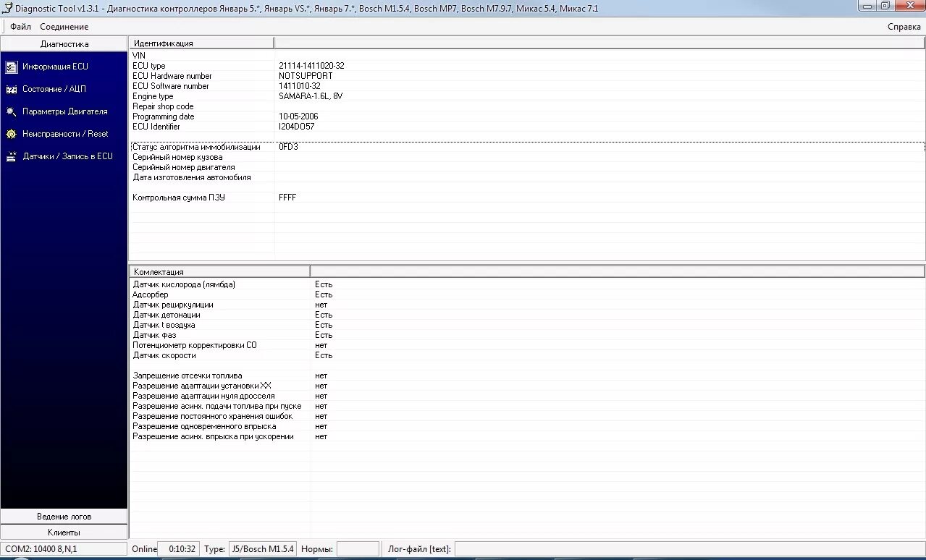The width and height of the screenshot is (926, 560).
Task: Select Статус алгоритма иммобилизации row
Action: tap(527, 147)
